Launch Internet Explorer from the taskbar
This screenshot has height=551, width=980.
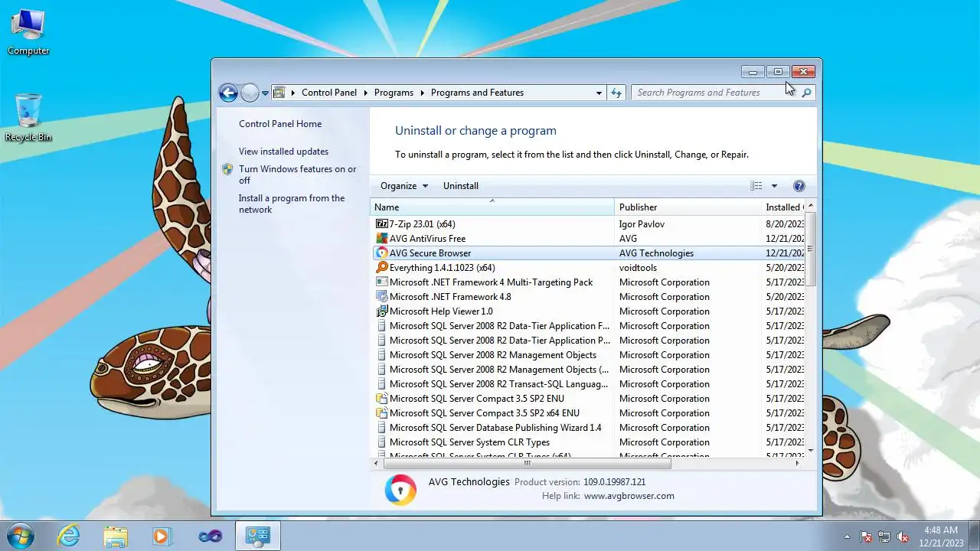(x=69, y=536)
